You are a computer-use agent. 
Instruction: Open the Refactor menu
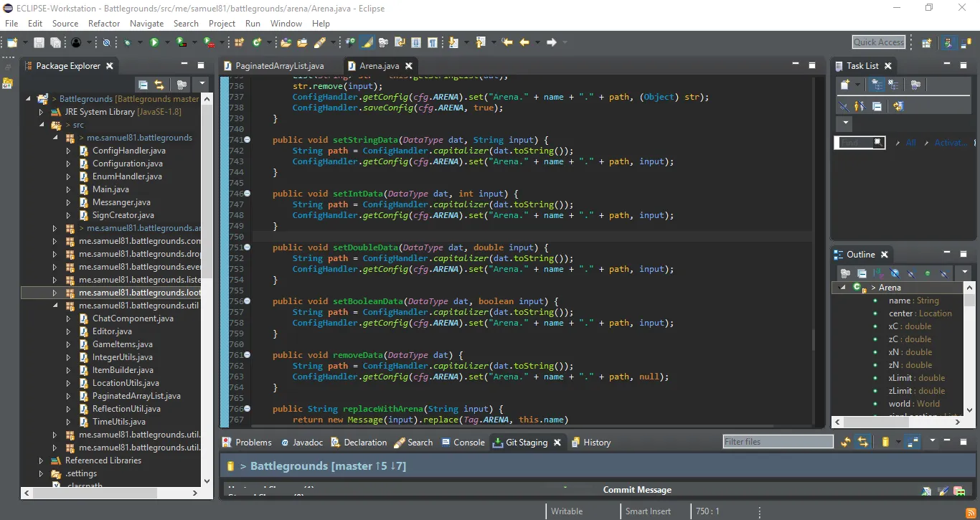tap(104, 23)
